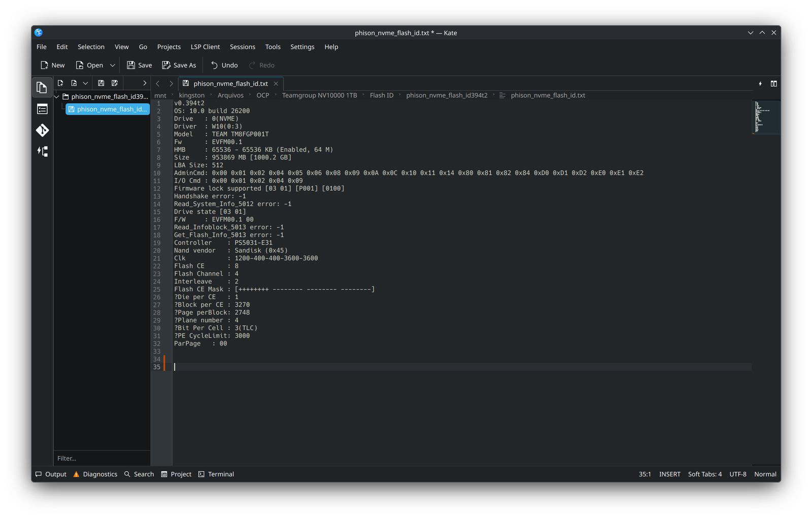Click the Kate application icon in title bar
Viewport: 812px width, 519px height.
pos(39,32)
